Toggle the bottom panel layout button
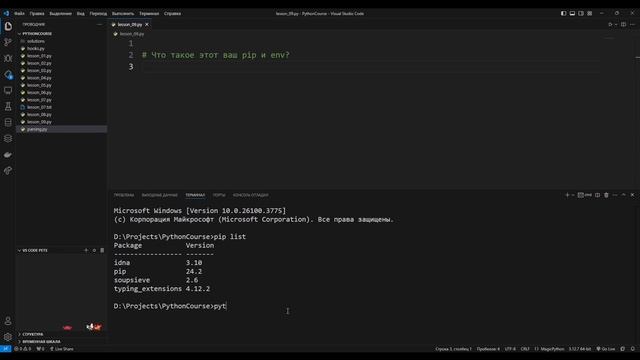 pos(572,13)
